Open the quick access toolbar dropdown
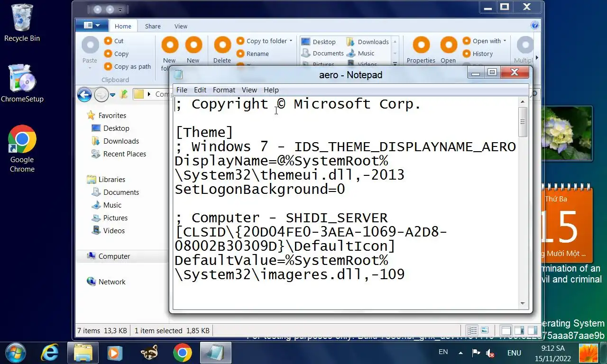The width and height of the screenshot is (607, 364). (x=120, y=9)
